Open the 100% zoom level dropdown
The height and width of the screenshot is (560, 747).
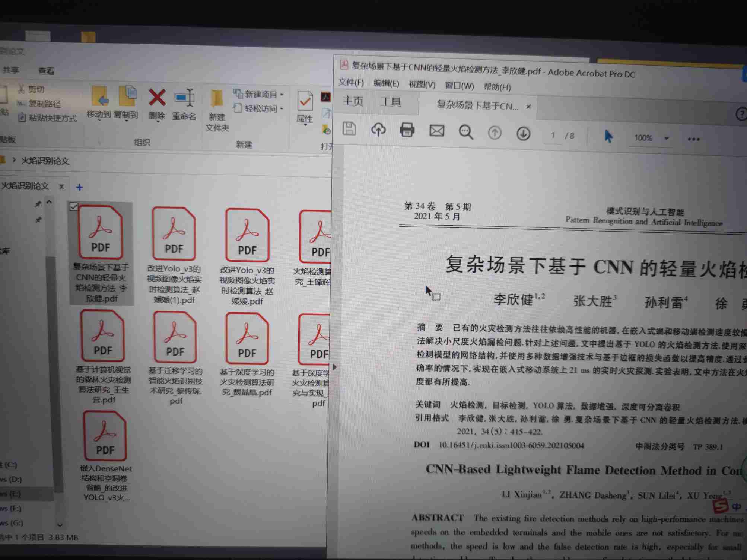click(x=667, y=138)
